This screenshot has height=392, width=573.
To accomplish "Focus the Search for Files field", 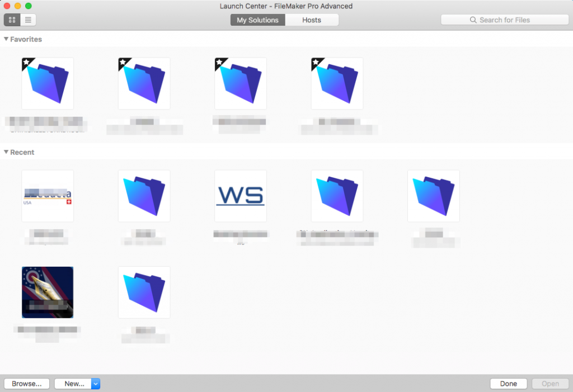I will click(x=505, y=20).
